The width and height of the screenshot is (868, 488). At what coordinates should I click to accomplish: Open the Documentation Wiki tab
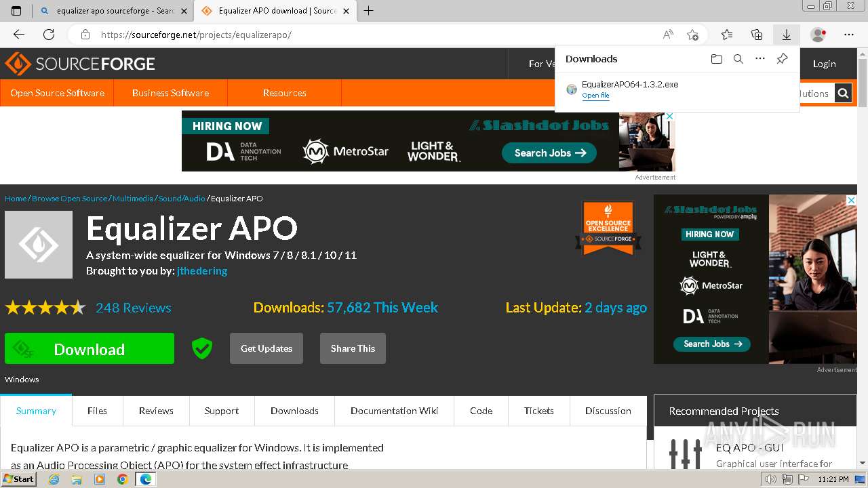pyautogui.click(x=394, y=411)
